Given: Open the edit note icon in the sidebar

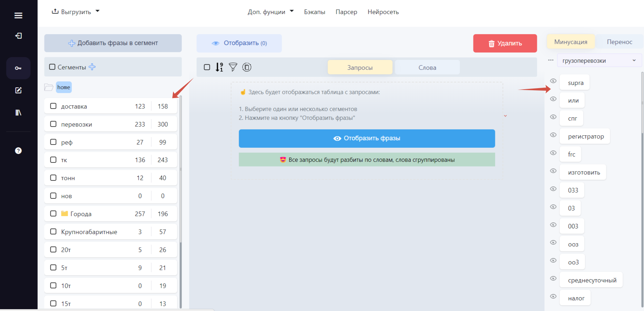Looking at the screenshot, I should [x=18, y=90].
